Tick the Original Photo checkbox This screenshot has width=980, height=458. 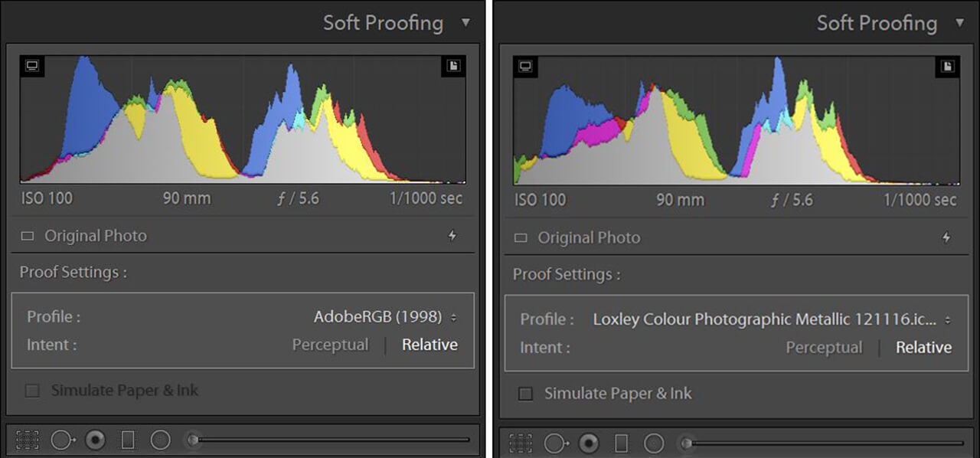tap(27, 235)
